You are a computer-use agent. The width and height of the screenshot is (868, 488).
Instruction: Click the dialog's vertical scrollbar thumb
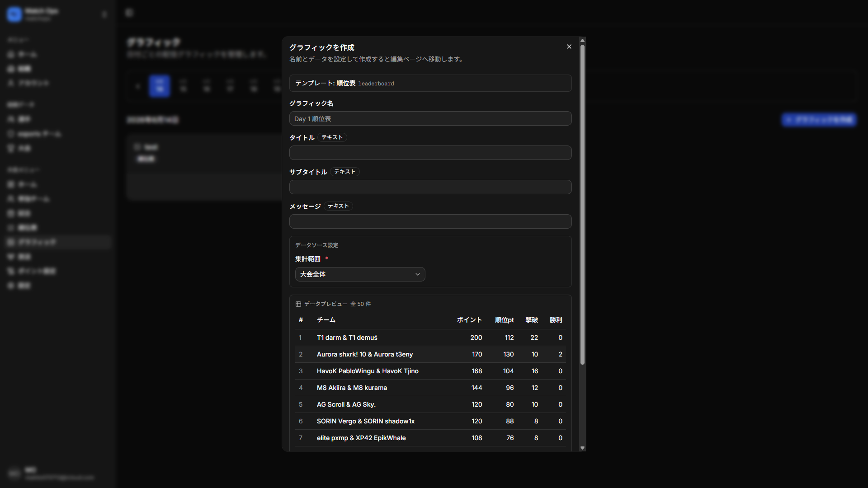pyautogui.click(x=582, y=204)
